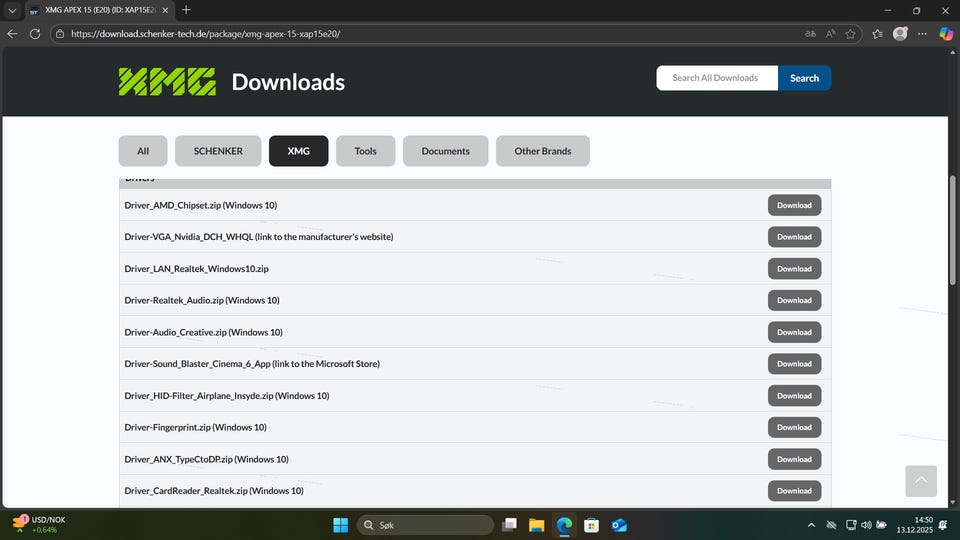
Task: Open the Other Brands tab
Action: point(543,151)
